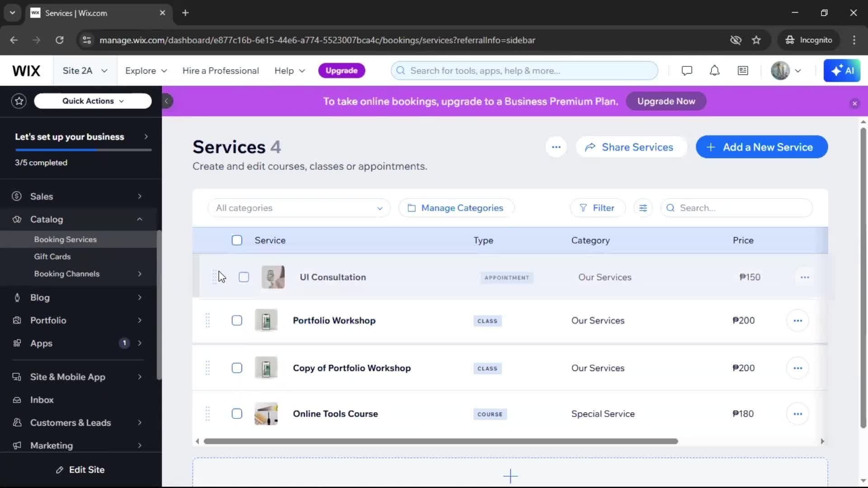Toggle the select-all services checkbox
868x488 pixels.
tap(237, 240)
